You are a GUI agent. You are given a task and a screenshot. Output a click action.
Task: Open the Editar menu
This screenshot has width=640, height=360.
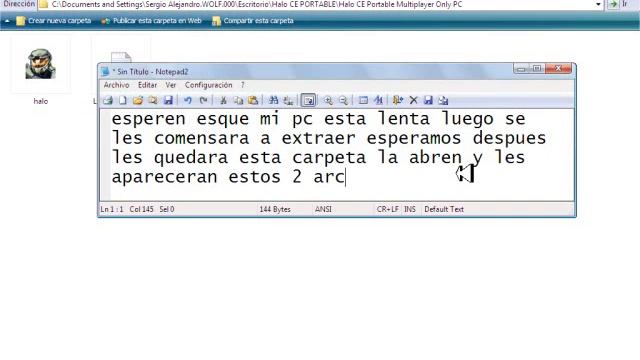pyautogui.click(x=147, y=85)
